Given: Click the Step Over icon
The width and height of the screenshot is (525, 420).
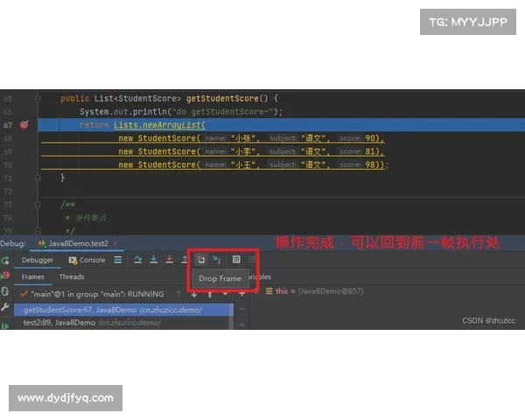Looking at the screenshot, I should tap(137, 260).
